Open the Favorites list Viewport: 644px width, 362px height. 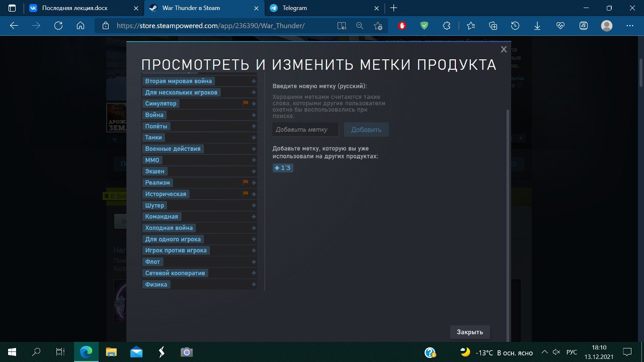[470, 26]
